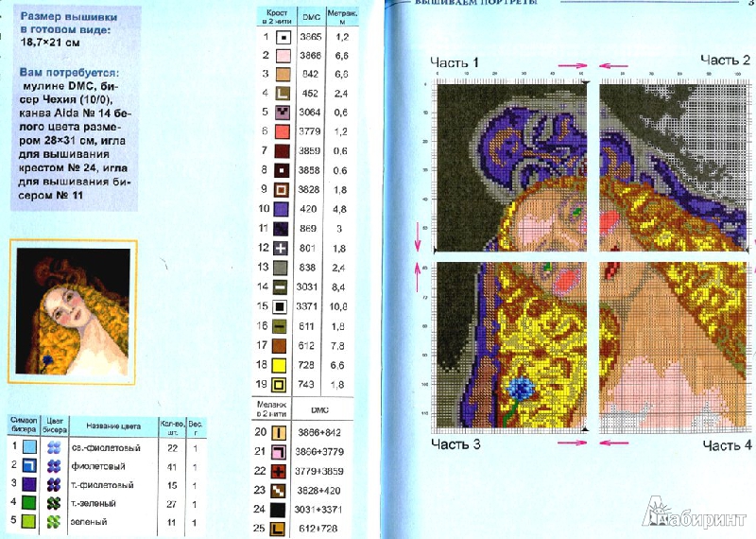Image resolution: width=756 pixels, height=539 pixels.
Task: Click the symbol swatch for DMC 3064
Action: [x=282, y=113]
